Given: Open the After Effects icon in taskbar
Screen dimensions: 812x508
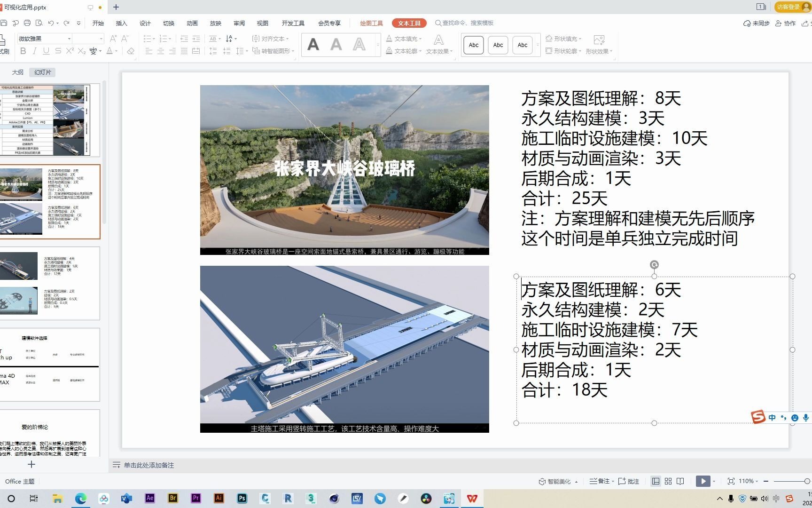Looking at the screenshot, I should [150, 498].
